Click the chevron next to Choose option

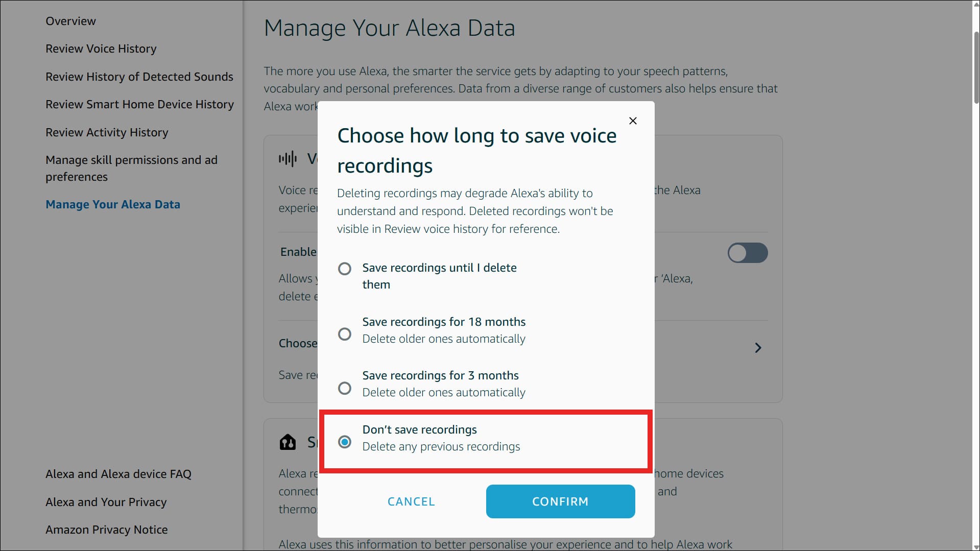pos(758,348)
